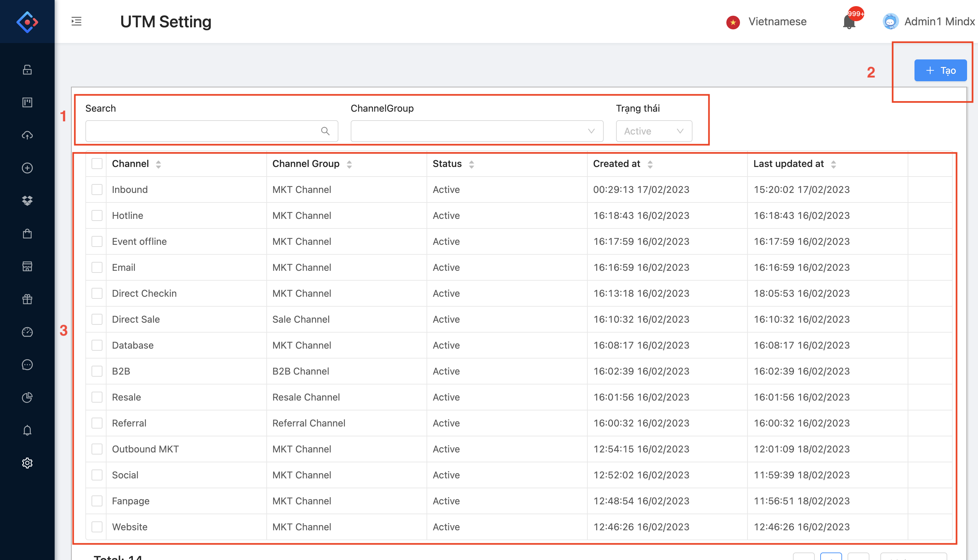Toggle the select-all checkbox in table header
978x560 pixels.
(97, 164)
